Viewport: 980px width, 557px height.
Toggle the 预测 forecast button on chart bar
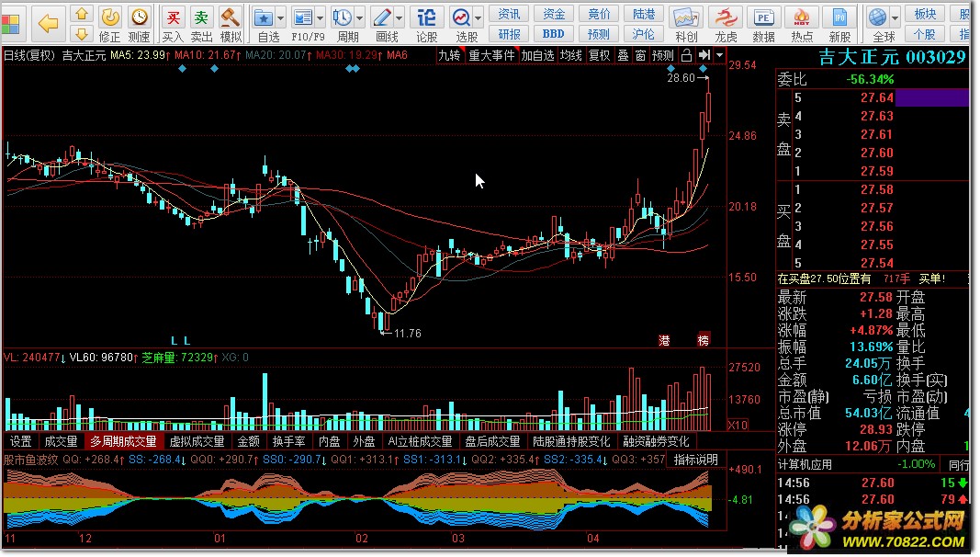662,56
